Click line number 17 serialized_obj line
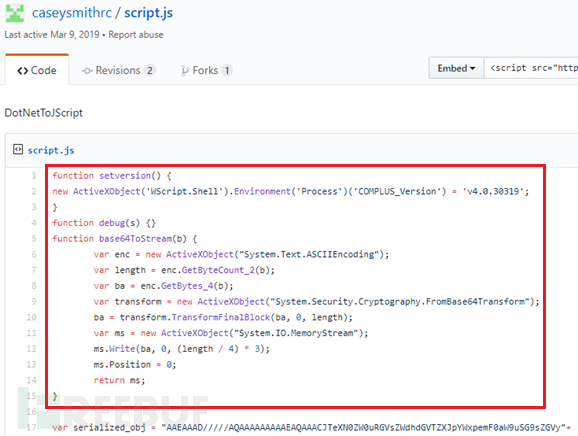This screenshot has height=436, width=578. point(32,427)
